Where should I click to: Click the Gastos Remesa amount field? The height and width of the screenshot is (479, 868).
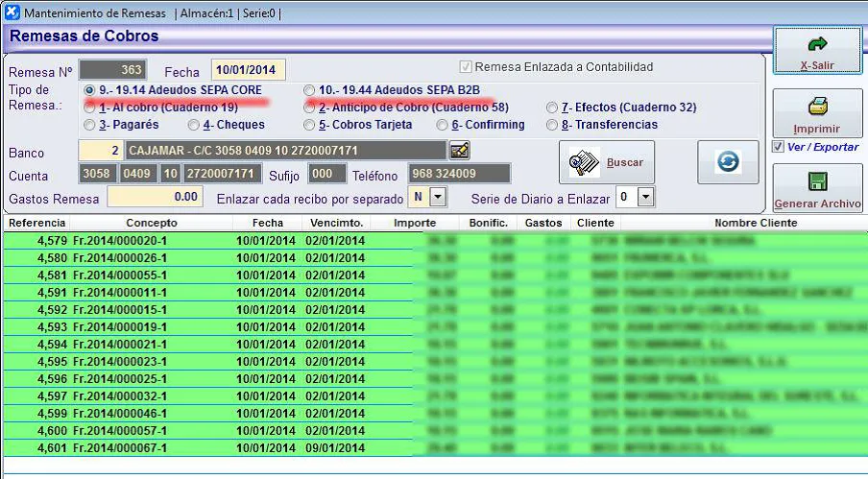pos(155,197)
